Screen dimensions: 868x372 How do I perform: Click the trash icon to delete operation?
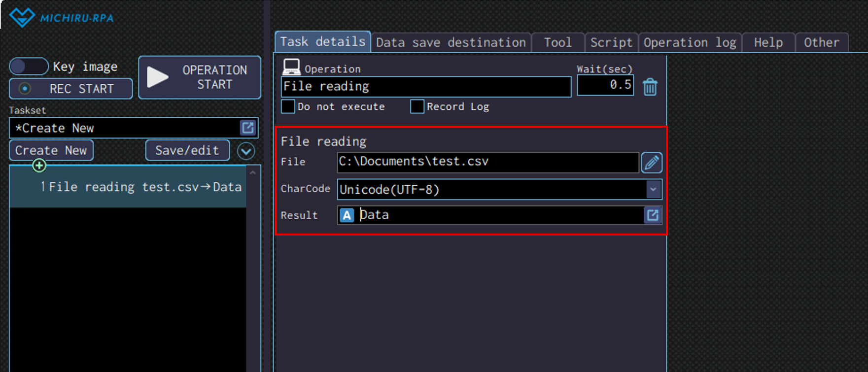pos(650,87)
